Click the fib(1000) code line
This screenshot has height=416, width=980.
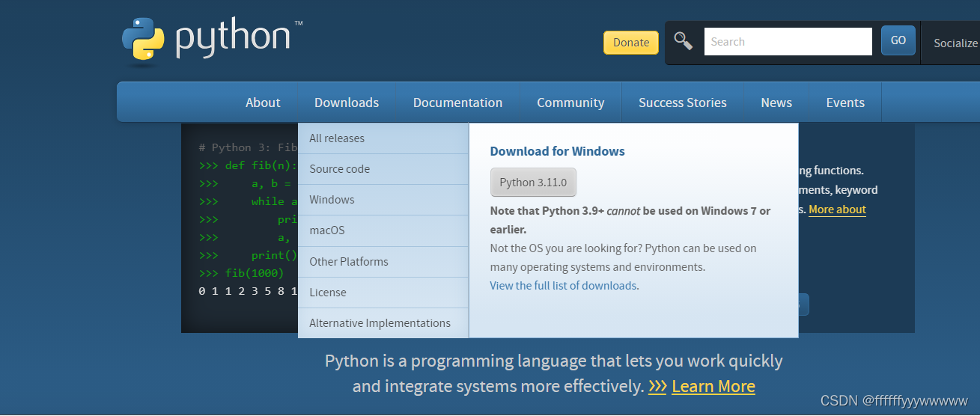click(x=242, y=273)
